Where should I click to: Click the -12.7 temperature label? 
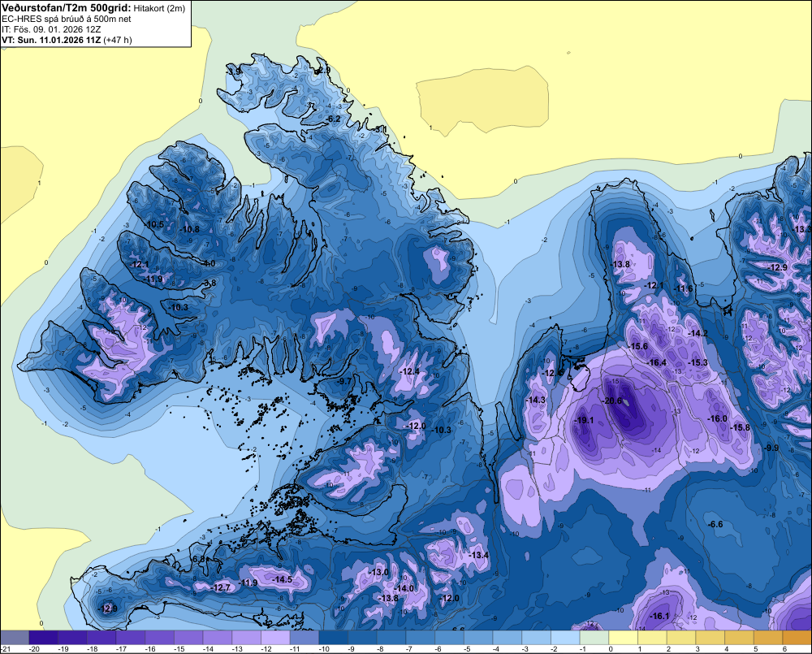pyautogui.click(x=221, y=587)
